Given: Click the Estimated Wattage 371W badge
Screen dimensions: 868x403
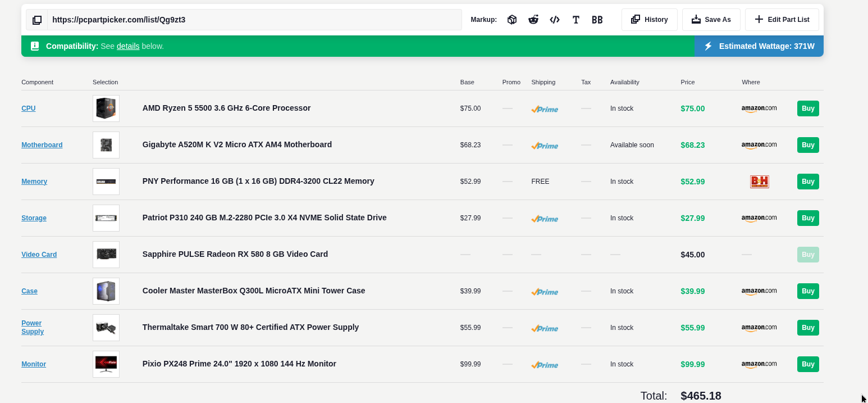Looking at the screenshot, I should pyautogui.click(x=759, y=46).
